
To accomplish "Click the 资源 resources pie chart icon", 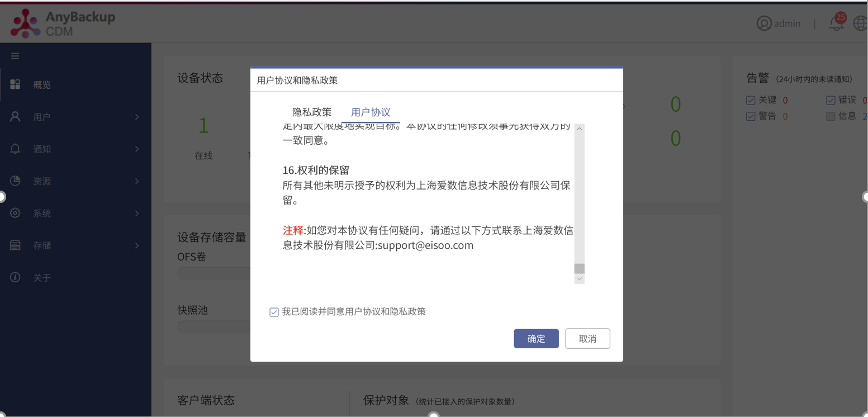I will [x=15, y=181].
